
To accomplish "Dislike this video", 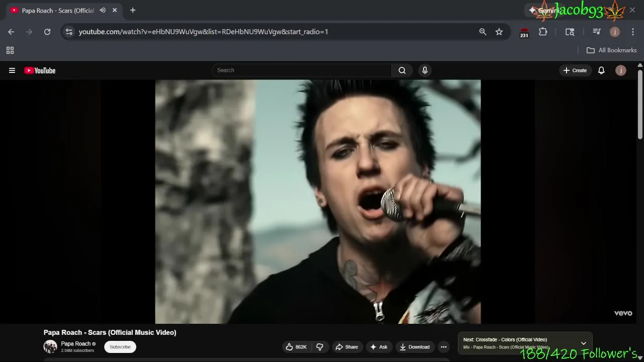I will pyautogui.click(x=319, y=347).
